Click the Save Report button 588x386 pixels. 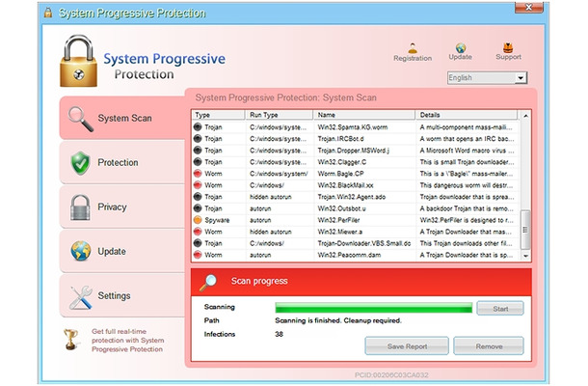[x=407, y=346]
